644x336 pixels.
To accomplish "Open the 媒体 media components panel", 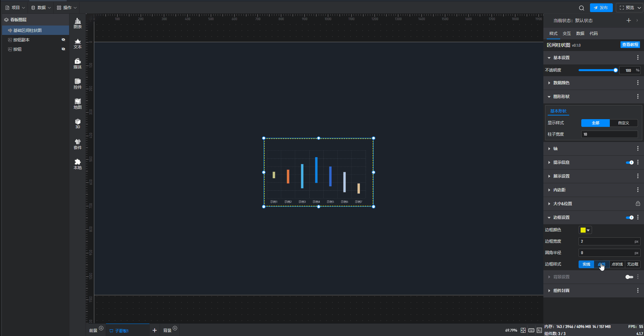I will click(x=77, y=63).
